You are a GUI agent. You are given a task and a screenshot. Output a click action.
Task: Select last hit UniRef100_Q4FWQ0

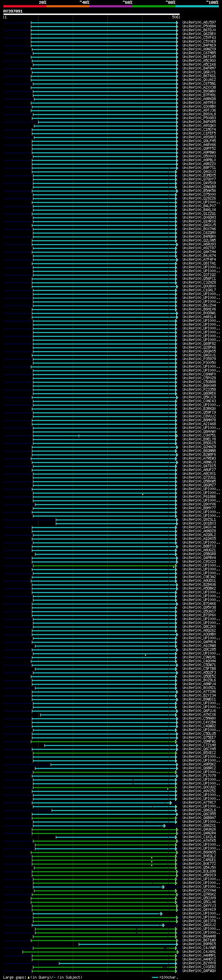coord(199,971)
